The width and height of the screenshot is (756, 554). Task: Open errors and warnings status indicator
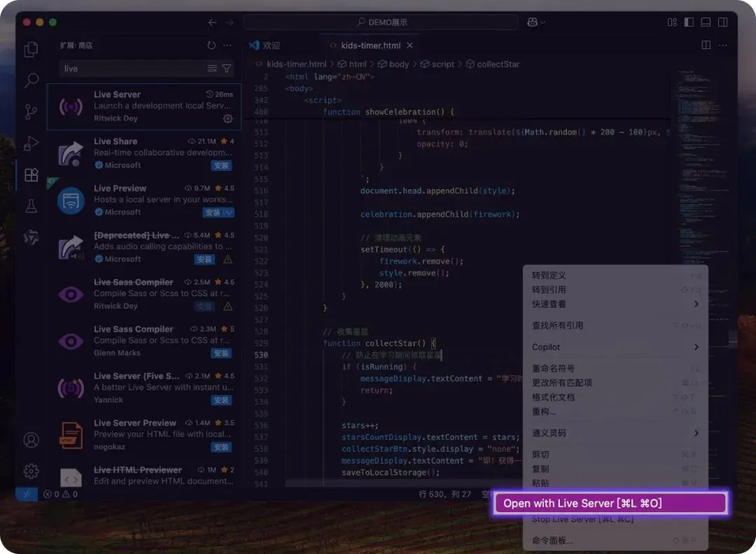[x=60, y=494]
